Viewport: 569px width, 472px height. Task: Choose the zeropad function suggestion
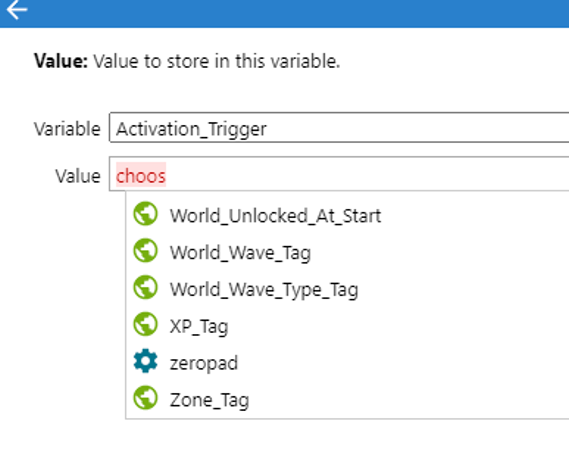click(x=347, y=363)
